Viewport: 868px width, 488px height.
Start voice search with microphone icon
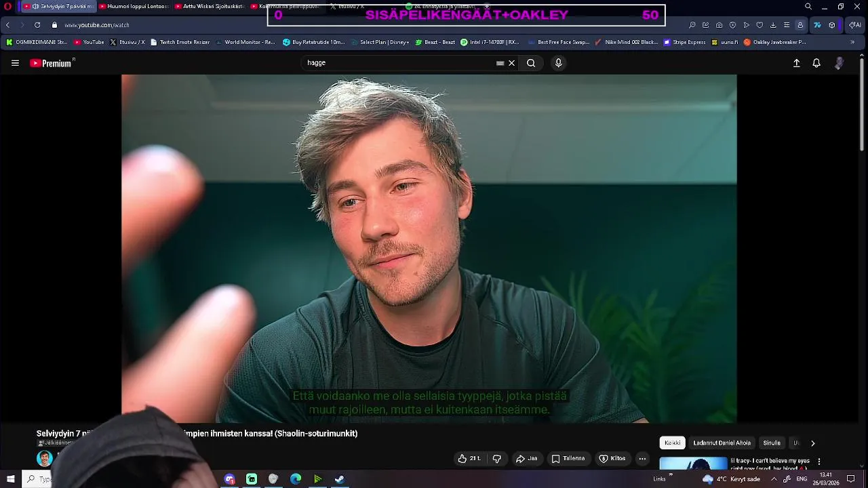tap(558, 63)
